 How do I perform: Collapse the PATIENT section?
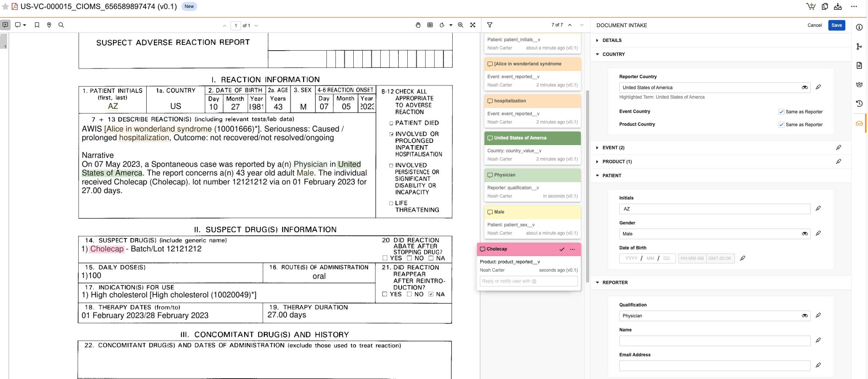tap(597, 176)
